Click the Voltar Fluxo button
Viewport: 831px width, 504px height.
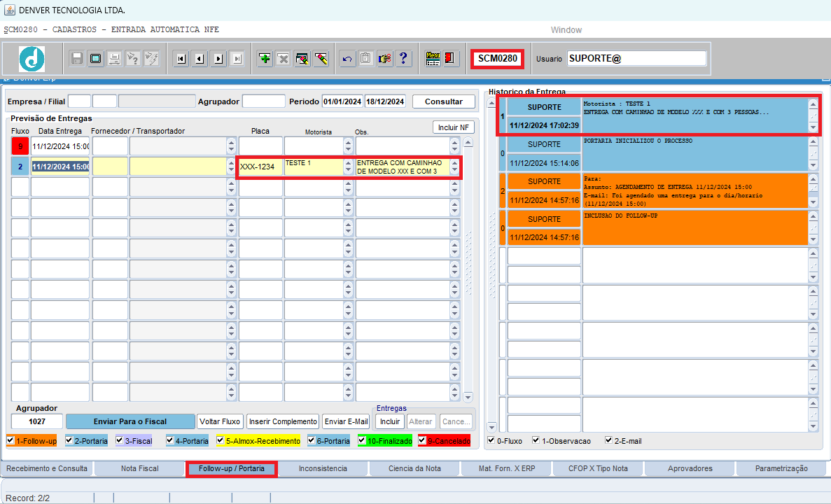click(x=220, y=421)
